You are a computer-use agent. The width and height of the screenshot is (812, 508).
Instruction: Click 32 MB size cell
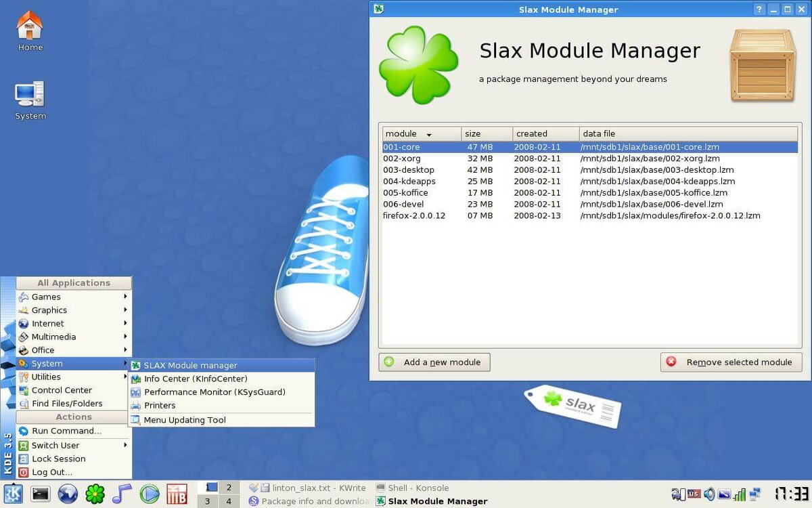(480, 158)
